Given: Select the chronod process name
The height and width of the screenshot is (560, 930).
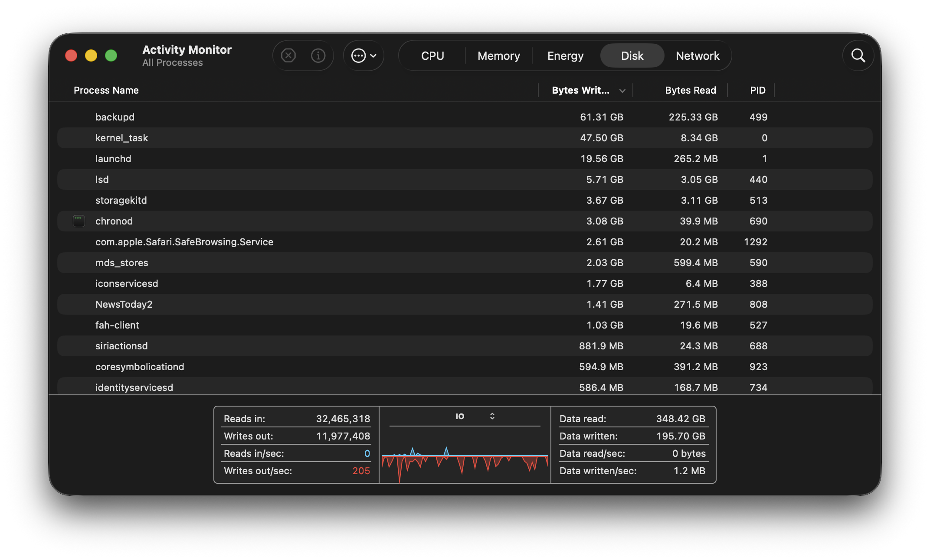Looking at the screenshot, I should 114,221.
